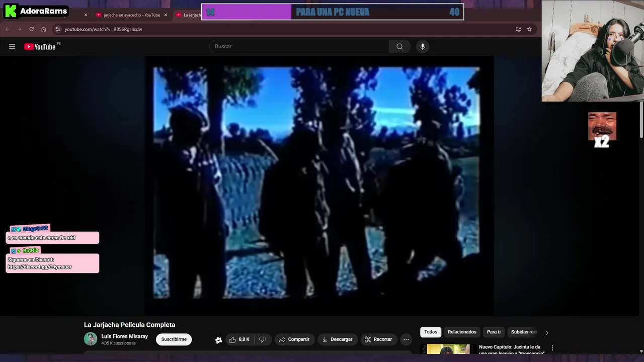This screenshot has width=644, height=362.
Task: Dislike the video with thumbs-down
Action: point(262,339)
